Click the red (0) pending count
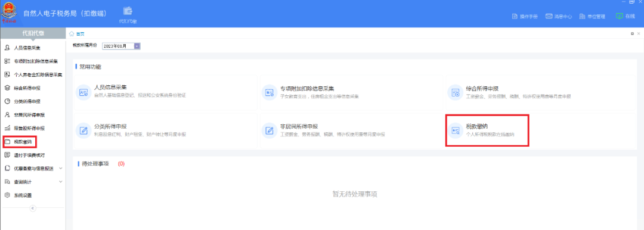This screenshot has width=644, height=230. click(121, 163)
